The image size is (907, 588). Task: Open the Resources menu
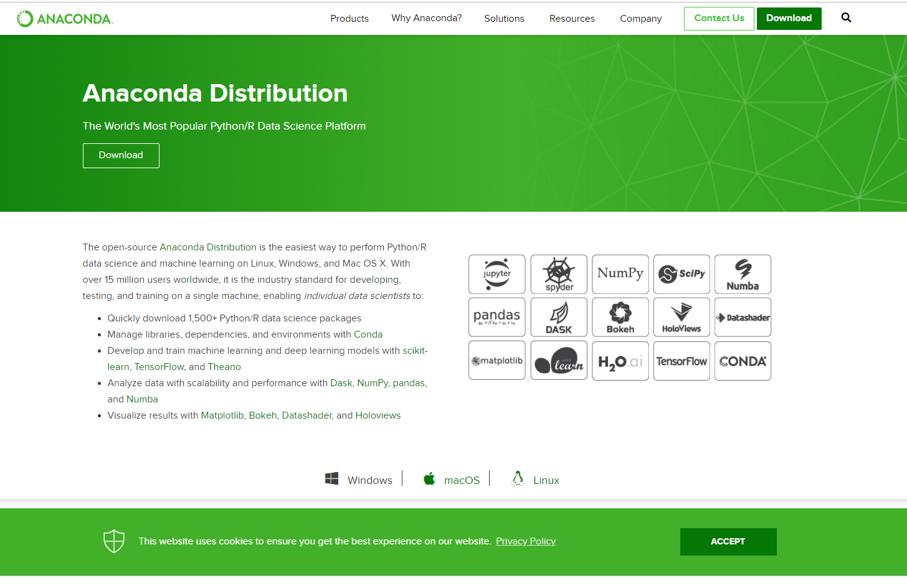(x=572, y=19)
